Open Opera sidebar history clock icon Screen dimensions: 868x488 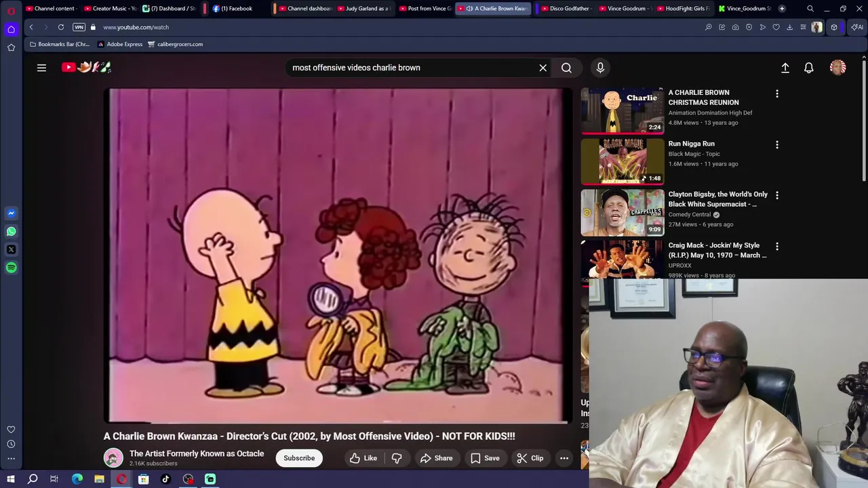[11, 444]
